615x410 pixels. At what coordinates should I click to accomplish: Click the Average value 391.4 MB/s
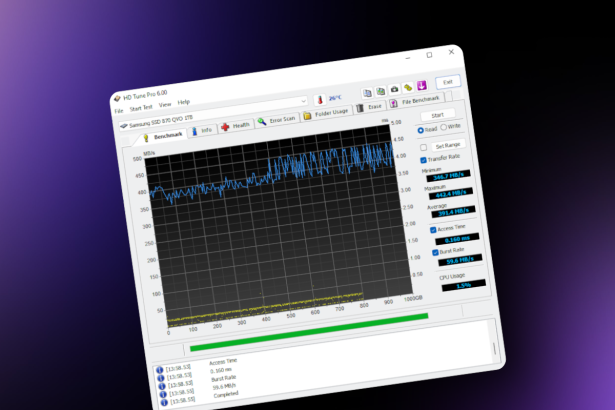click(453, 212)
